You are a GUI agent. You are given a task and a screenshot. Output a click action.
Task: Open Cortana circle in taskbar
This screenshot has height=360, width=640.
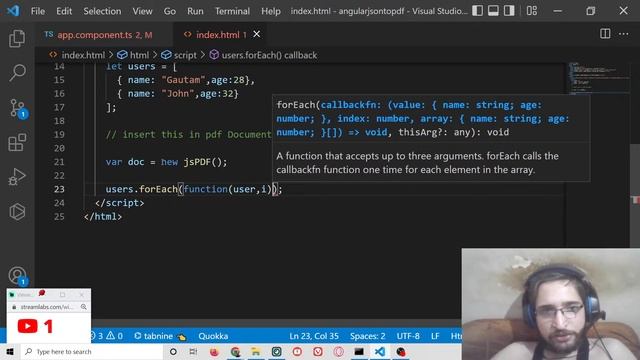173,351
